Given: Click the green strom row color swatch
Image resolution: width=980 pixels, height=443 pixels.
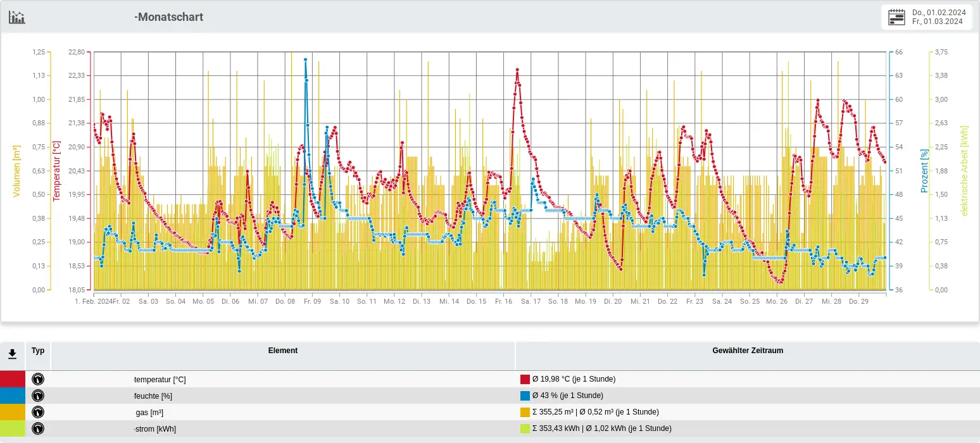Looking at the screenshot, I should (13, 428).
